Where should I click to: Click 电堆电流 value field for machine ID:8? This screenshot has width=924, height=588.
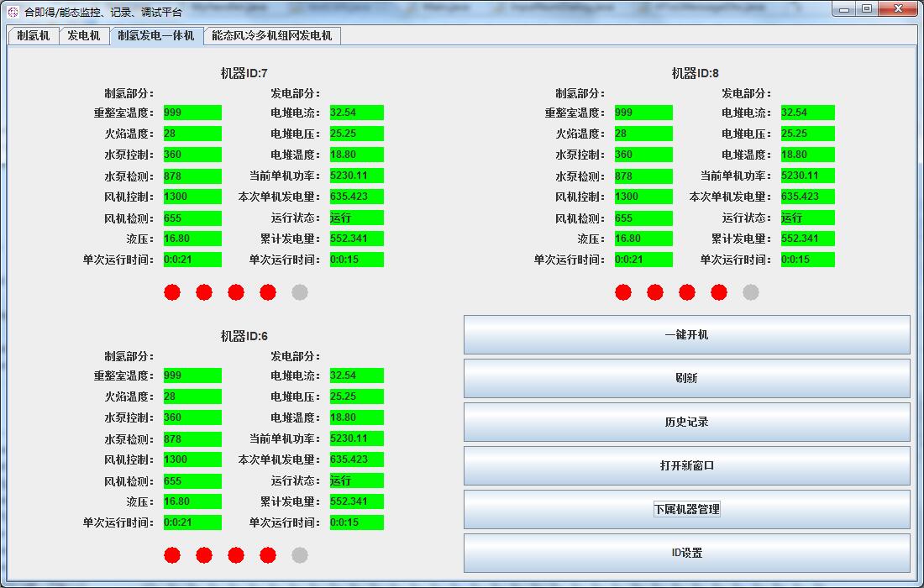(x=807, y=113)
